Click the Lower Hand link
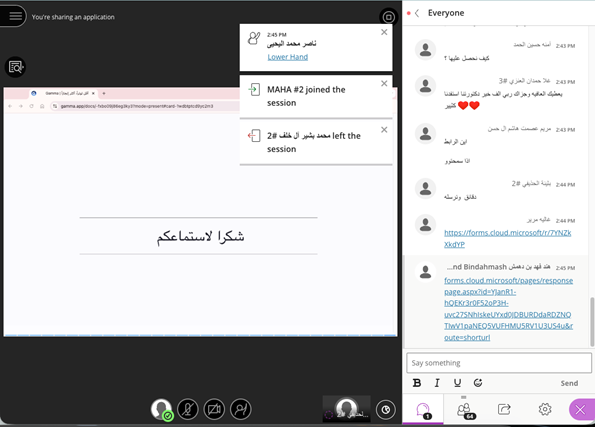This screenshot has height=427, width=595. pos(288,57)
